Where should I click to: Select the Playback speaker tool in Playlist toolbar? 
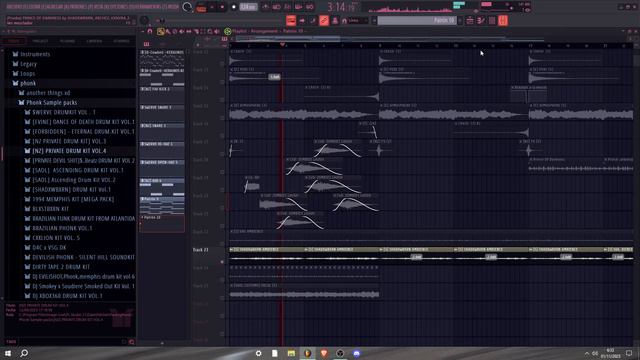[x=217, y=31]
